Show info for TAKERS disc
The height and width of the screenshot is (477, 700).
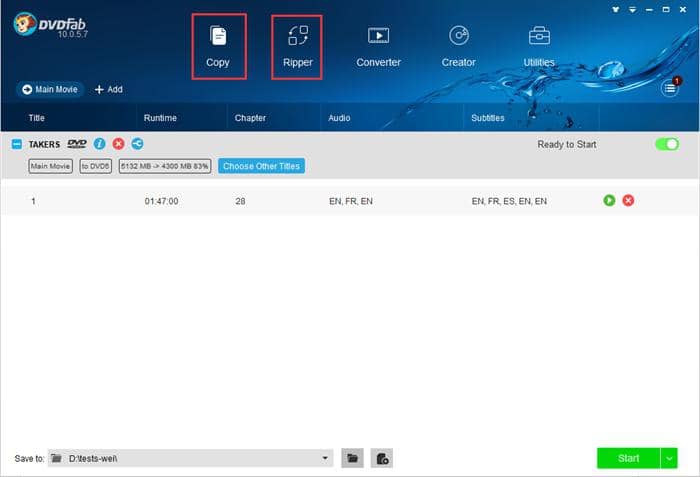coord(100,145)
